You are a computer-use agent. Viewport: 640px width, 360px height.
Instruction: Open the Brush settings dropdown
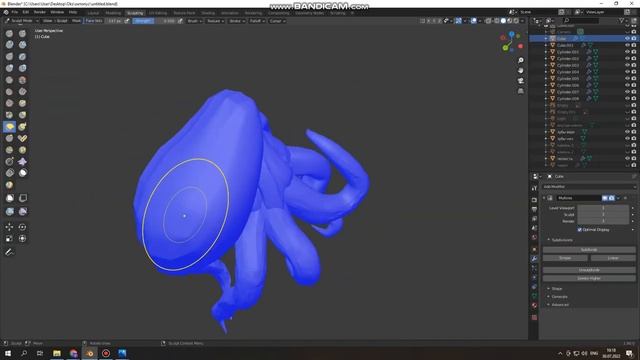click(194, 21)
